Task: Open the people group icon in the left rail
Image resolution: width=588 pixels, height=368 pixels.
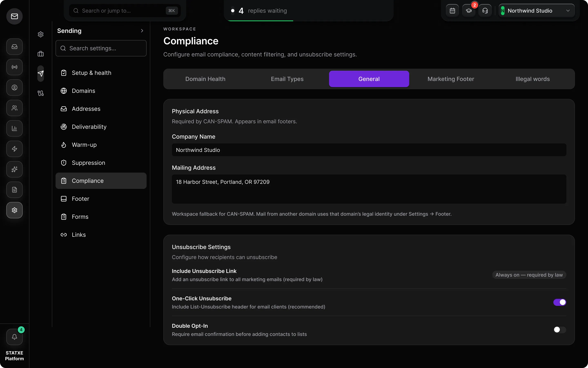Action: point(14,108)
